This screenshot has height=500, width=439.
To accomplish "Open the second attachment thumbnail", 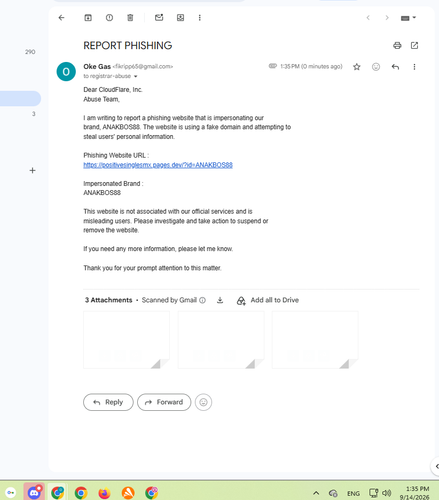I will pyautogui.click(x=221, y=340).
